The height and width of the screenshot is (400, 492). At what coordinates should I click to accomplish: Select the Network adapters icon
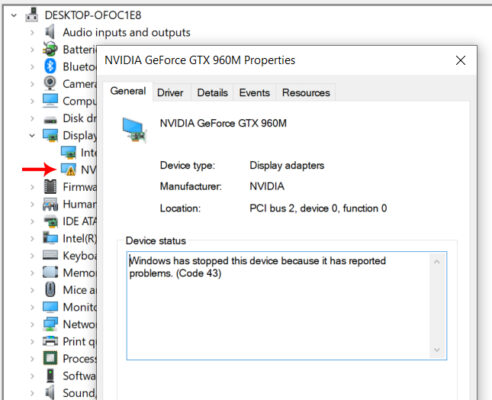[x=50, y=324]
